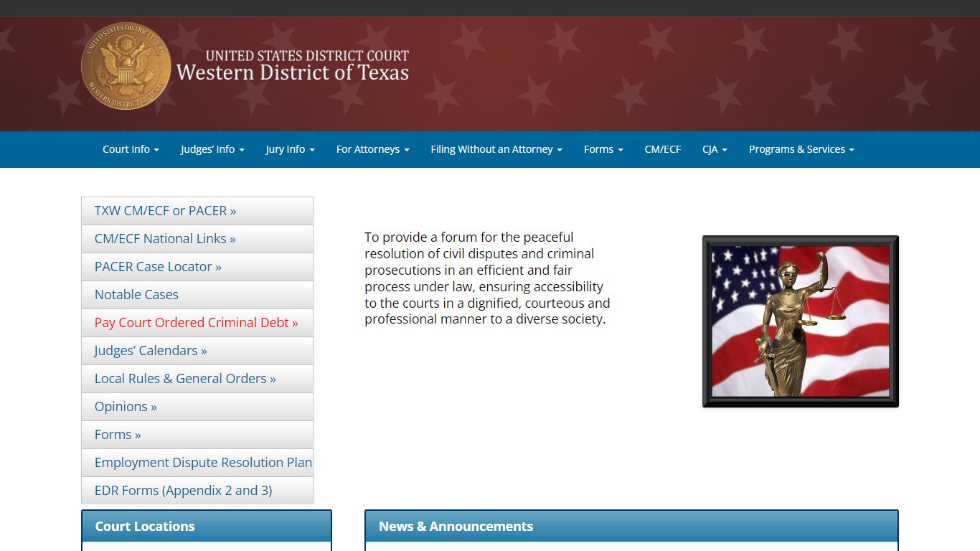Go to CM/ECF in the nav bar
The image size is (980, 551).
coord(663,149)
